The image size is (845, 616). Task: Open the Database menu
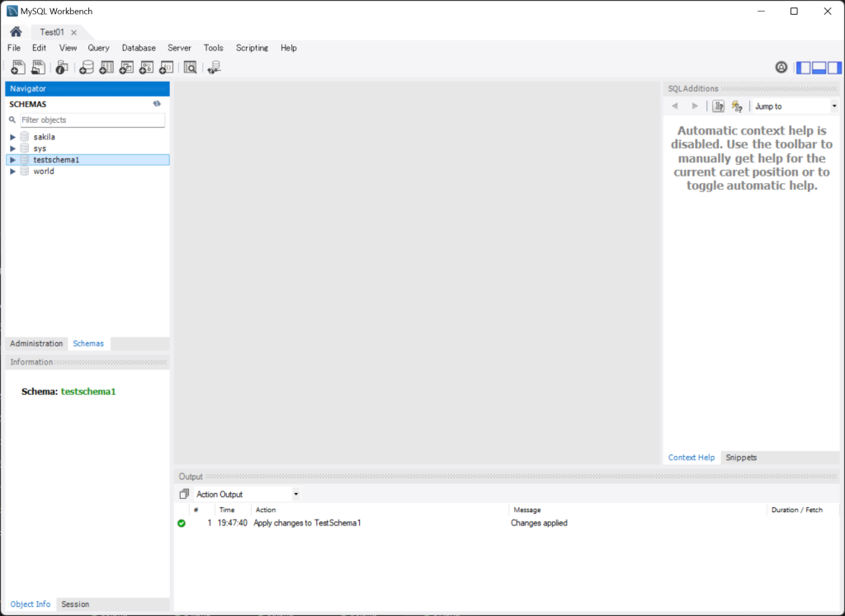click(x=139, y=48)
